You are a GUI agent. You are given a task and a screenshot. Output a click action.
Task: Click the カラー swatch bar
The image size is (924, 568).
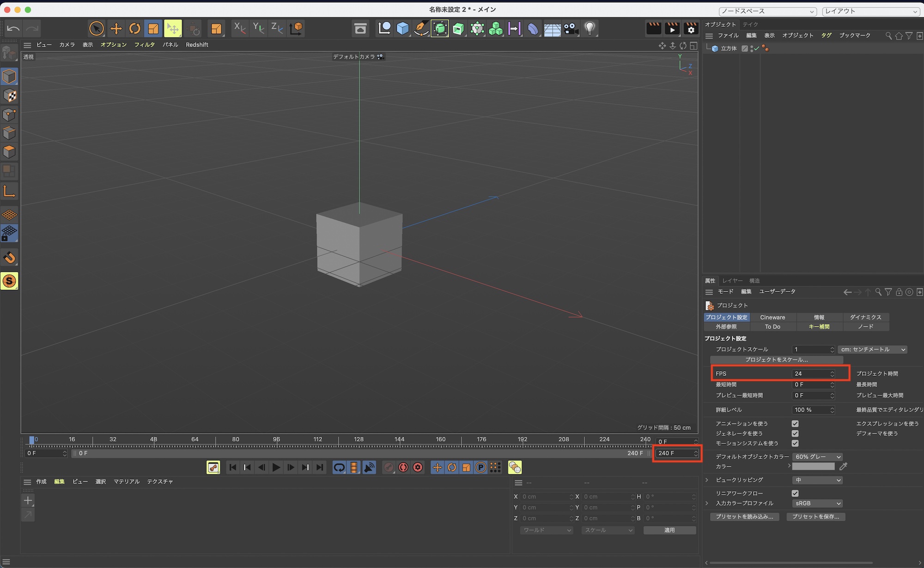coord(813,466)
